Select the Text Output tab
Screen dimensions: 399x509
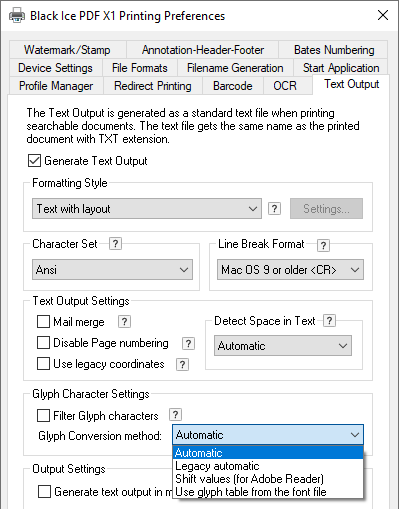[x=351, y=84]
